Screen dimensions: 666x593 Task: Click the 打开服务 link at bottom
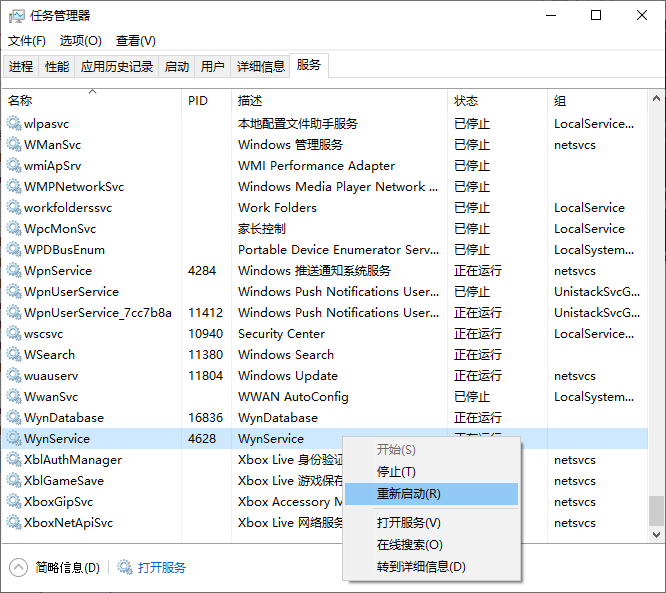162,568
